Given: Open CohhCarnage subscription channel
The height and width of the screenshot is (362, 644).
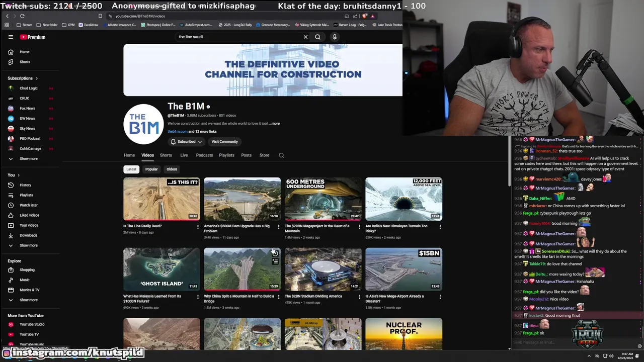Looking at the screenshot, I should (30, 148).
